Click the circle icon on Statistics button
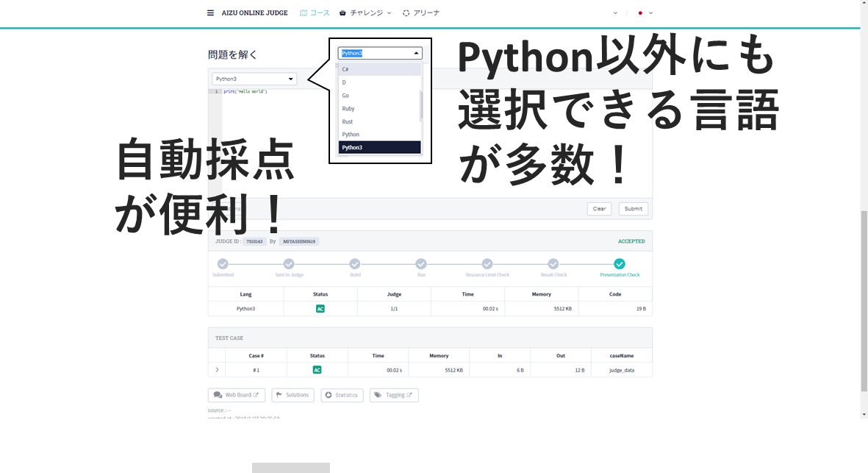 [x=329, y=395]
